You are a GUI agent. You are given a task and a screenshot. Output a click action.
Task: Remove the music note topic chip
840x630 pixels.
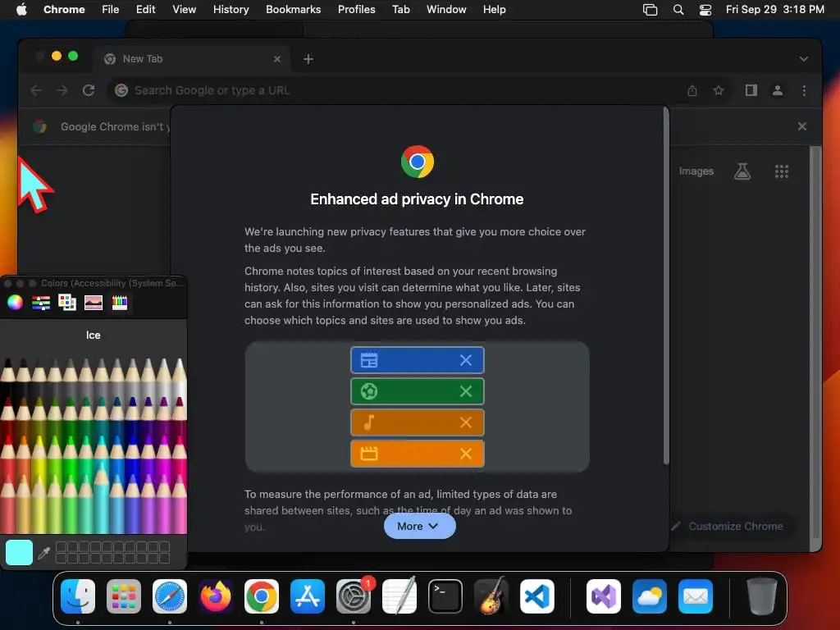pyautogui.click(x=466, y=422)
